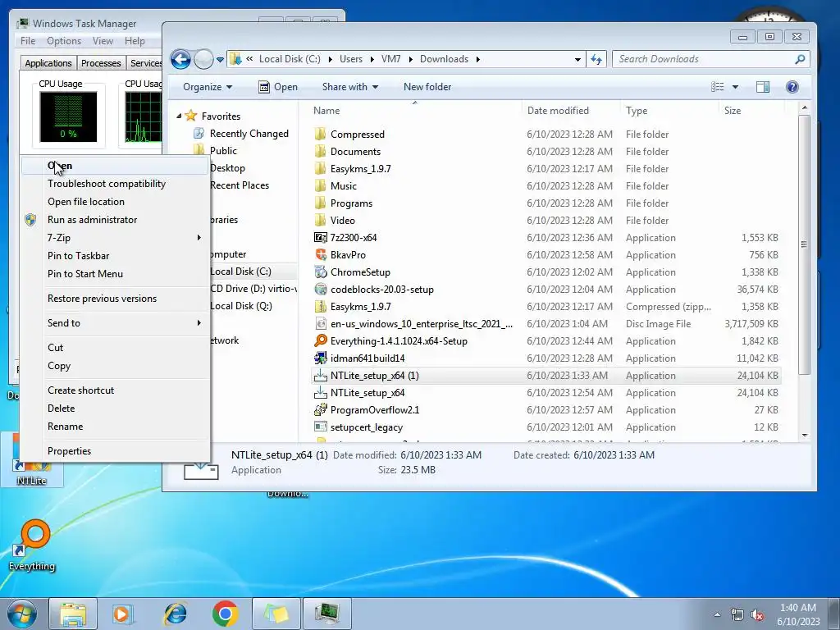Click the NTLite desktop shortcut icon
Image resolution: width=840 pixels, height=630 pixels.
coord(31,459)
